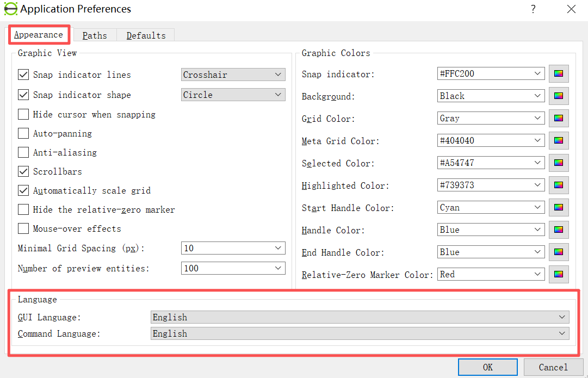
Task: Open Start Handle Color picker icon
Action: pyautogui.click(x=559, y=207)
